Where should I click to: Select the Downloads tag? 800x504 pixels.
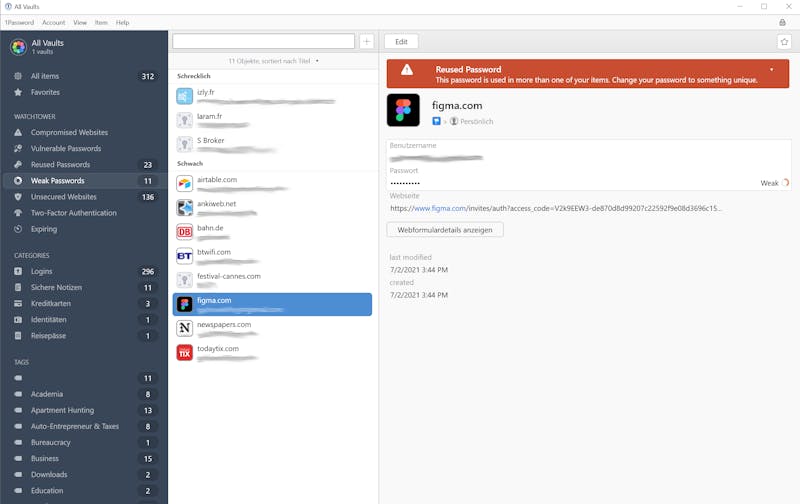pos(84,474)
